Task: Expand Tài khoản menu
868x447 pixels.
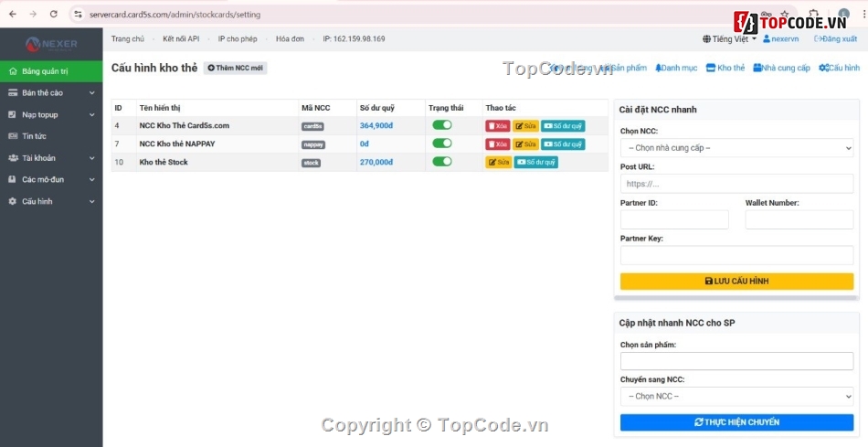Action: 51,158
